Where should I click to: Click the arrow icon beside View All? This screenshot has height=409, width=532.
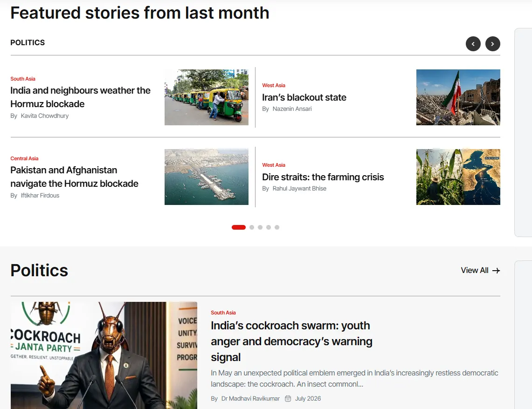[x=496, y=270]
